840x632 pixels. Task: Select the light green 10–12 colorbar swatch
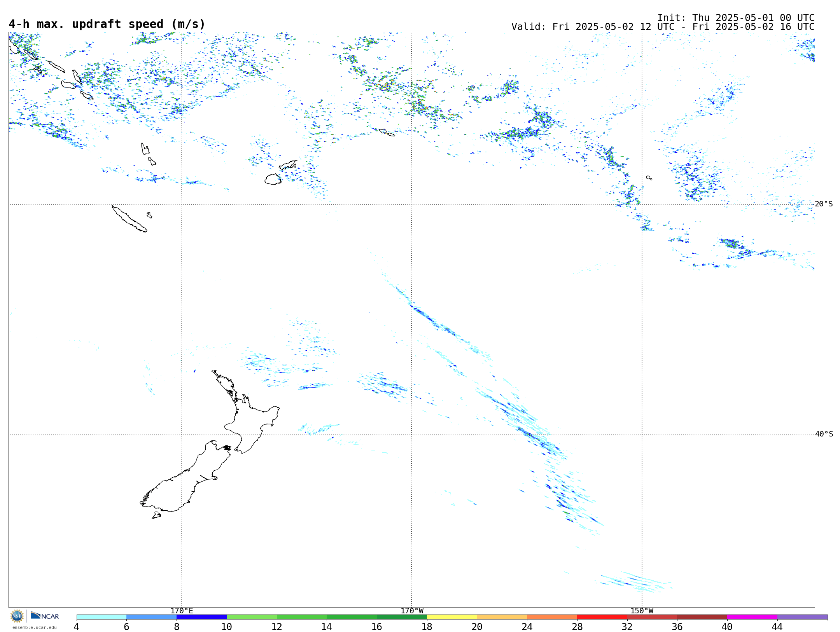pyautogui.click(x=252, y=617)
